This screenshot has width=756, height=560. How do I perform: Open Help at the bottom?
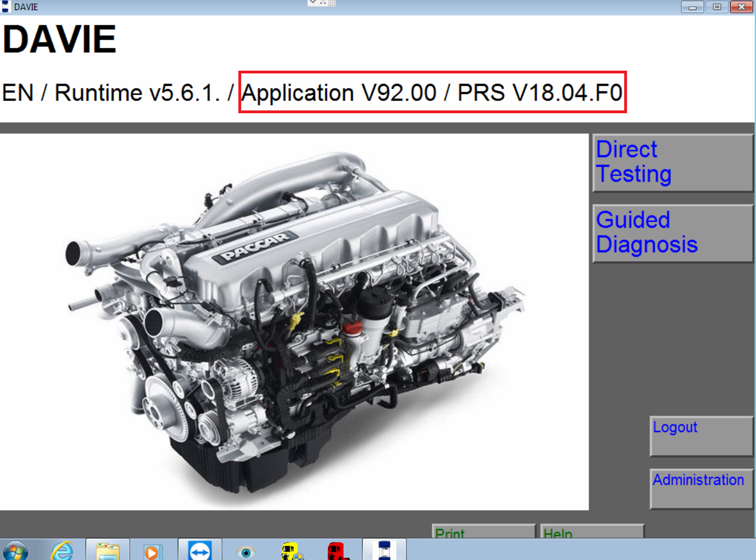point(592,531)
